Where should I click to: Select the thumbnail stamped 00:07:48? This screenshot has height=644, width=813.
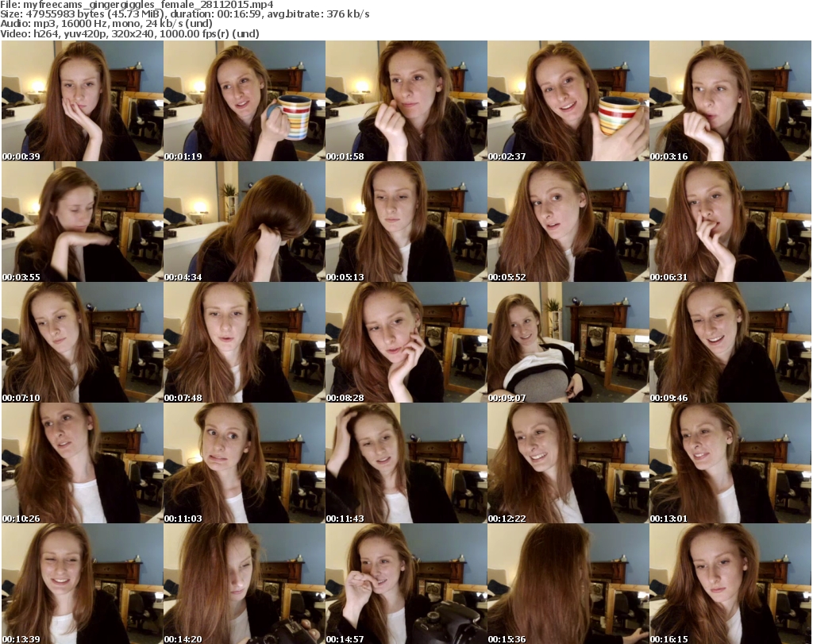(245, 342)
